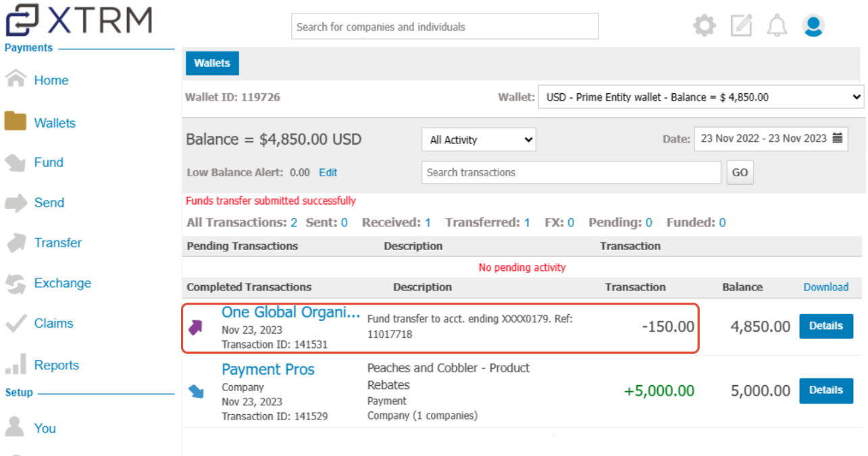Image resolution: width=868 pixels, height=456 pixels.
Task: Click Funds transfer submitted successfully message
Action: coord(270,201)
